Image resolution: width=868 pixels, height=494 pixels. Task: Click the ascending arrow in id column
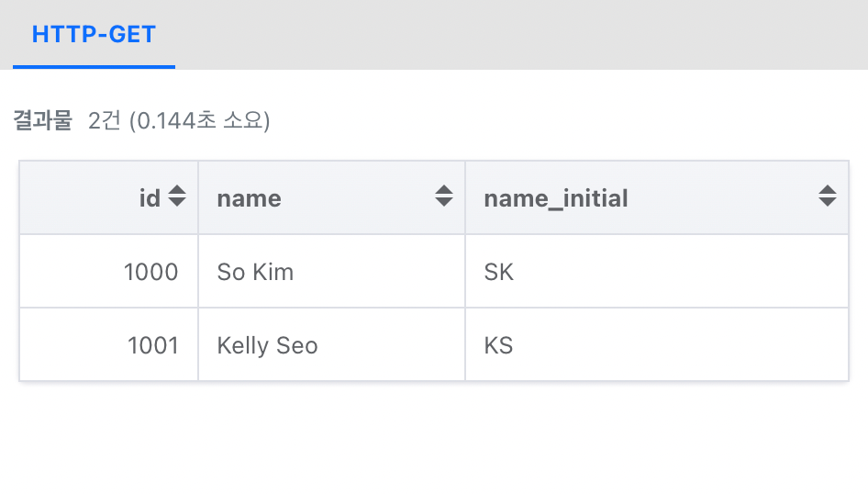[178, 191]
